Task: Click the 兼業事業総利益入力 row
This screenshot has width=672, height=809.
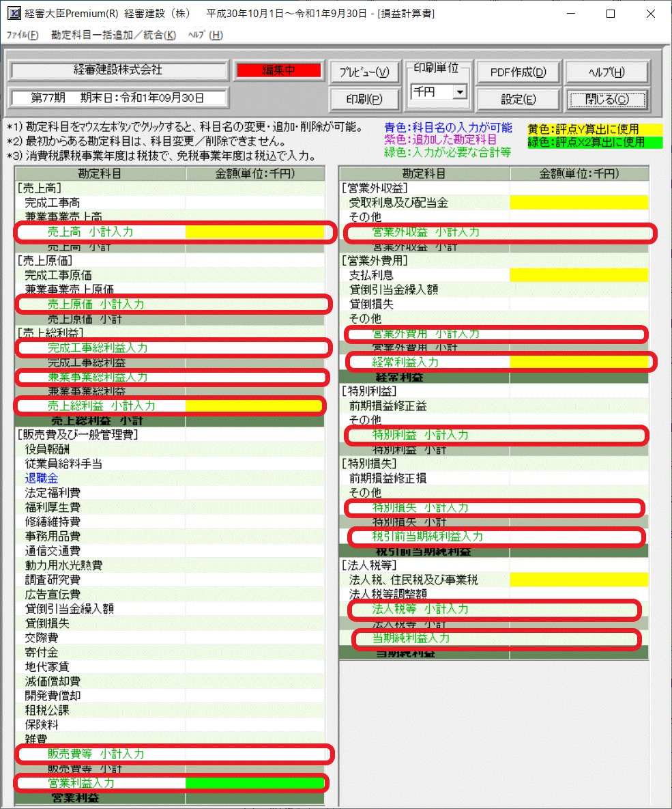Action: (x=170, y=377)
